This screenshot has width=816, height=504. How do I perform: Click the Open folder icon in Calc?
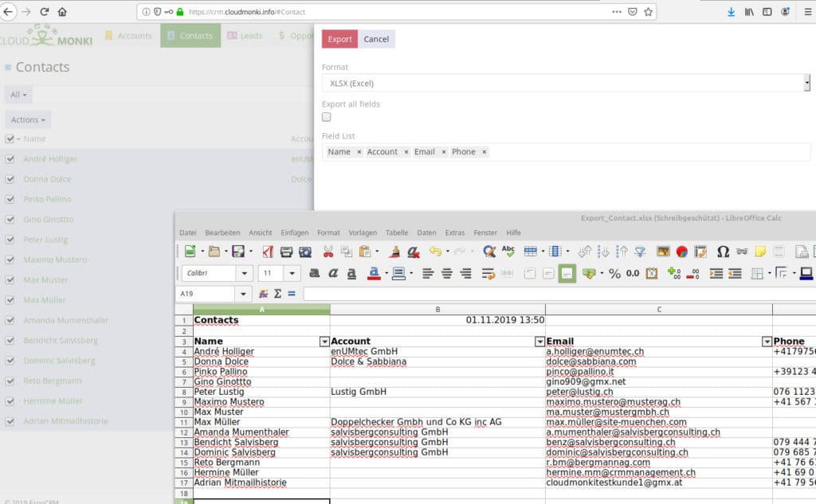pyautogui.click(x=214, y=252)
